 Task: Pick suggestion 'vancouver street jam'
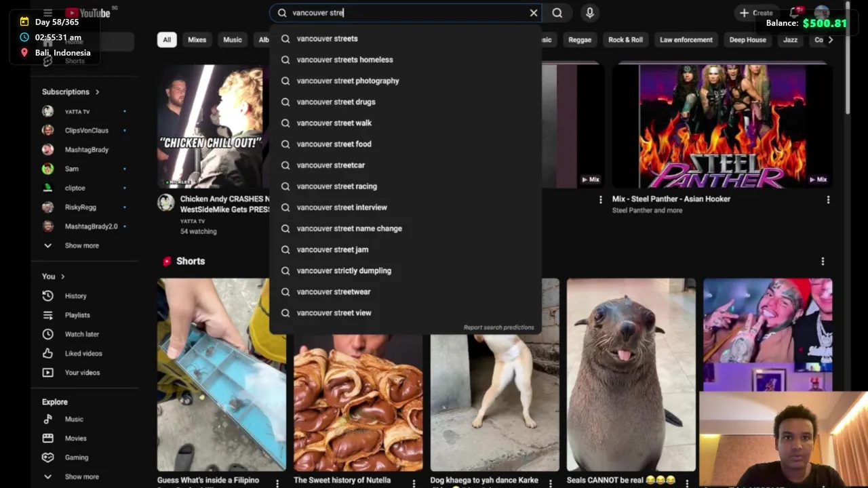(x=406, y=249)
